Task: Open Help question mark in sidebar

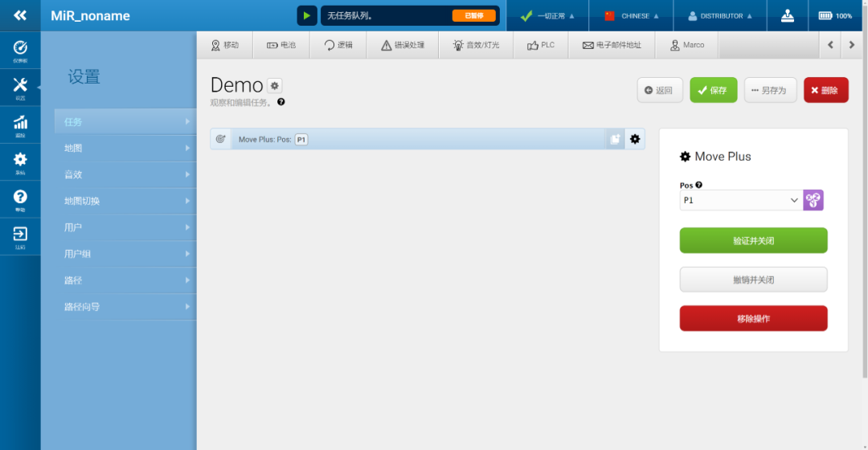Action: click(20, 199)
